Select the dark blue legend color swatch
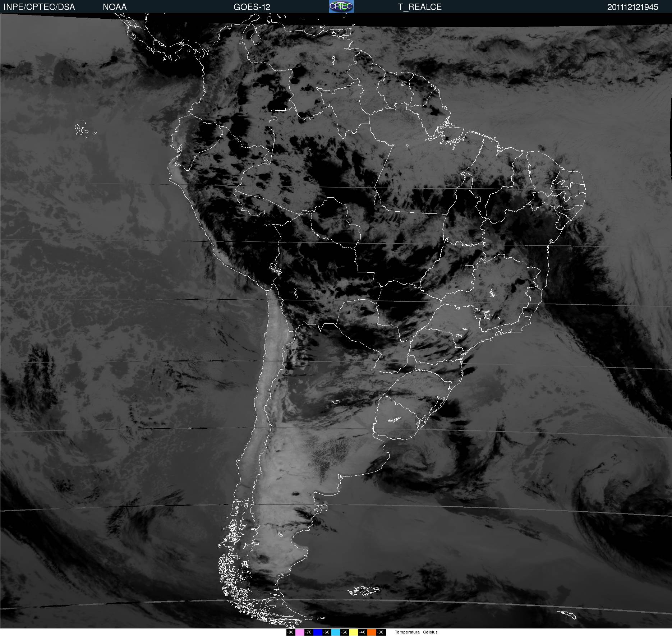Image resolution: width=672 pixels, height=636 pixels. (318, 632)
